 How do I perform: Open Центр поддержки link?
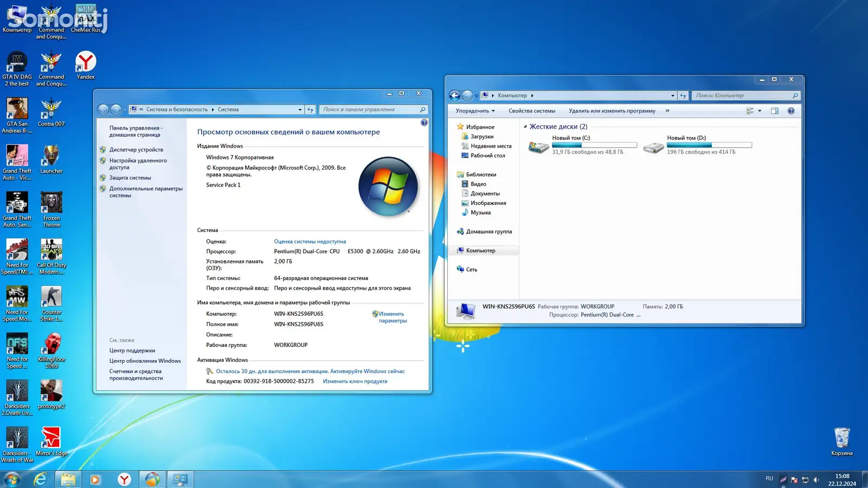click(132, 351)
